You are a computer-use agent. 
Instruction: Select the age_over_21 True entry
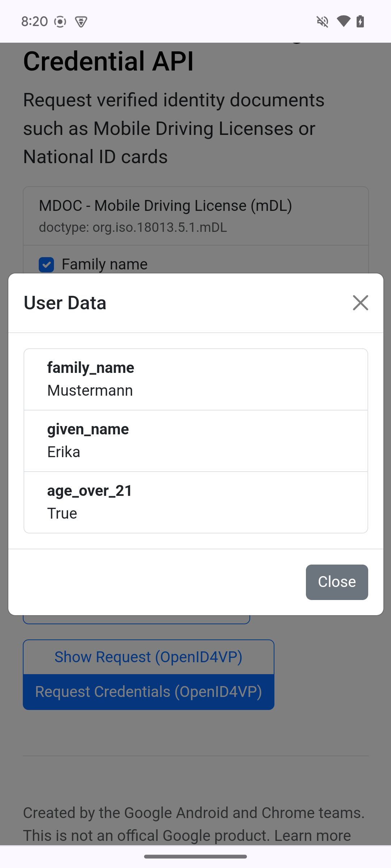pos(195,502)
